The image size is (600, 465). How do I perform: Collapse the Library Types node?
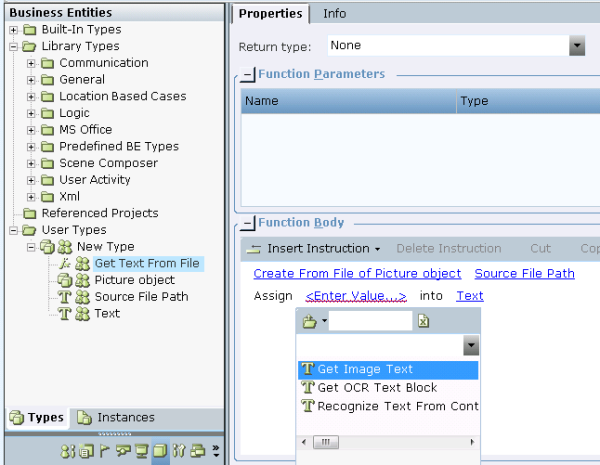pyautogui.click(x=13, y=47)
